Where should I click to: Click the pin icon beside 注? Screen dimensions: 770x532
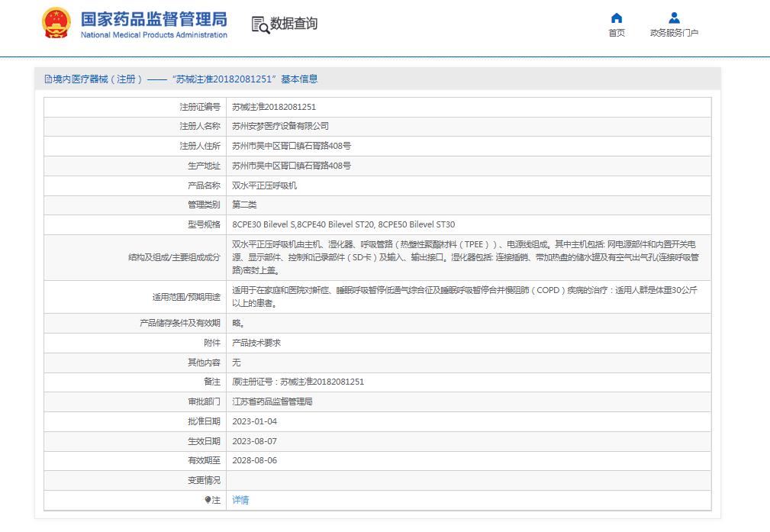tap(208, 500)
